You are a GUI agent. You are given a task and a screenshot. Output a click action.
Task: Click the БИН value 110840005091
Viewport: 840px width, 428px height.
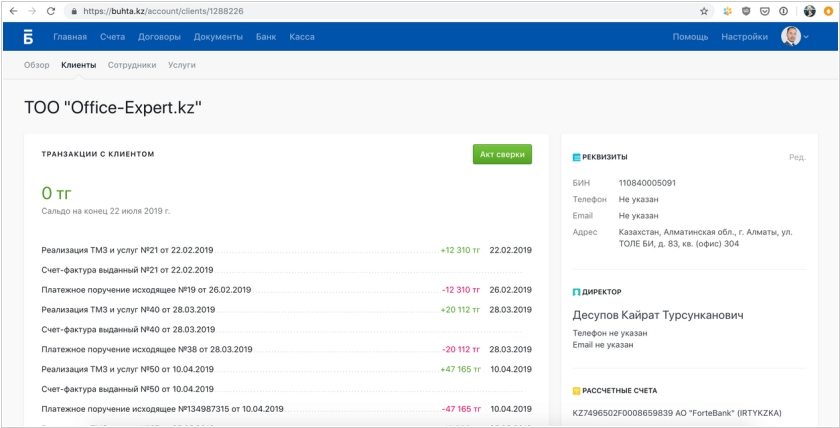pos(647,183)
